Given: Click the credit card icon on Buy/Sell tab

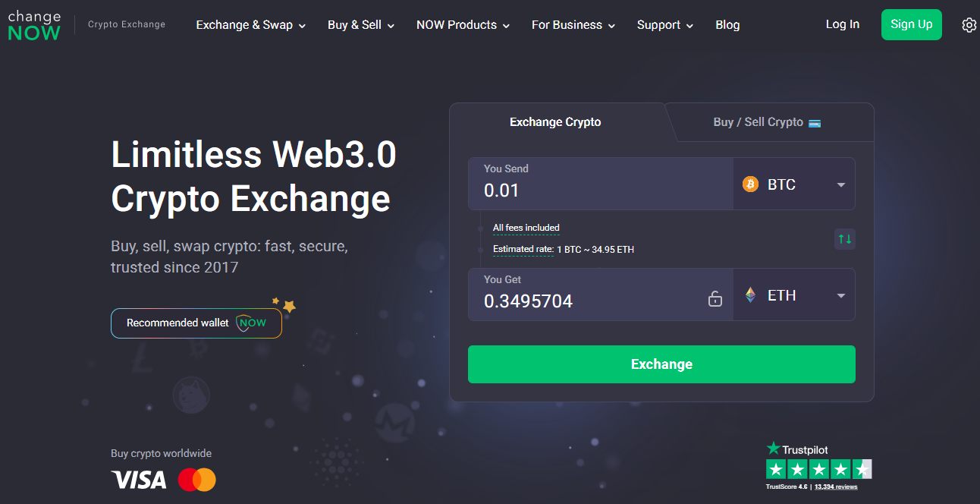Looking at the screenshot, I should 815,123.
